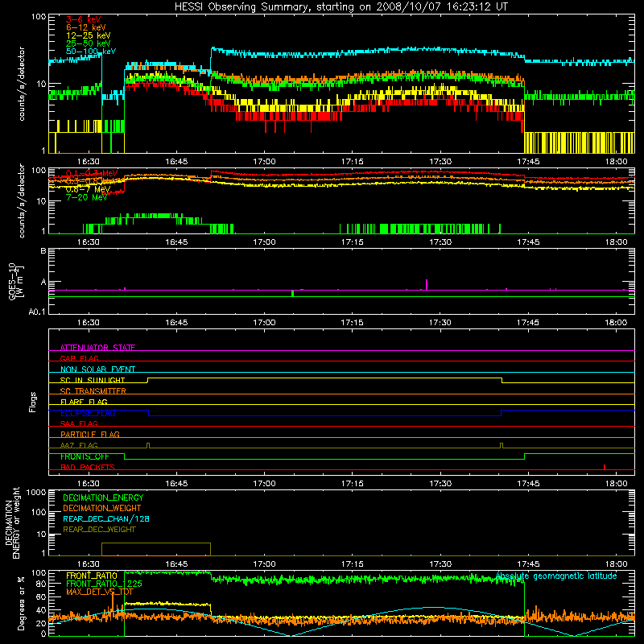Click the NON_SOLAR_EVENT flag label
Screen dimensions: 644x644
[97, 369]
